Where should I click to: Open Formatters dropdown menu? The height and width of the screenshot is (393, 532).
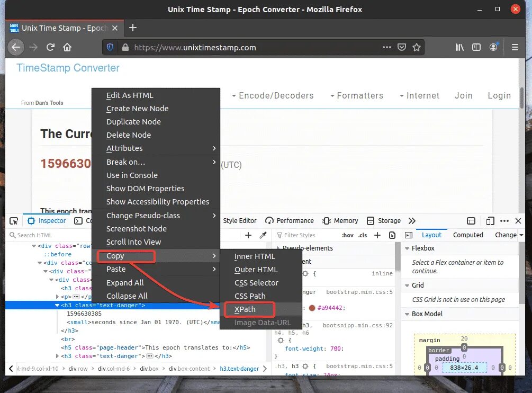coord(357,96)
